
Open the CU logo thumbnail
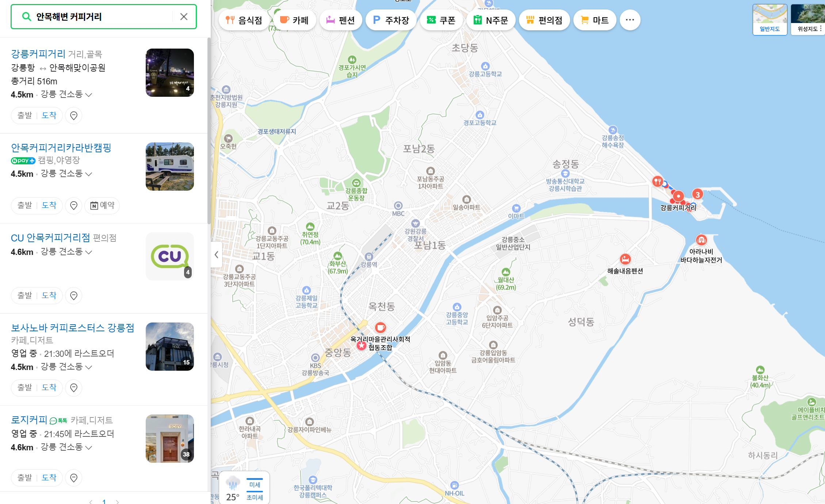point(170,257)
